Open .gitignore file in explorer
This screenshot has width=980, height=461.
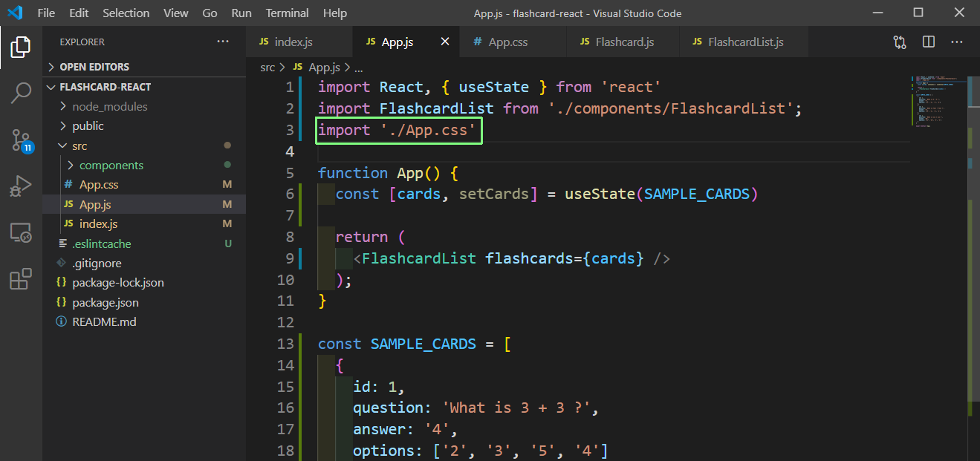[x=97, y=263]
